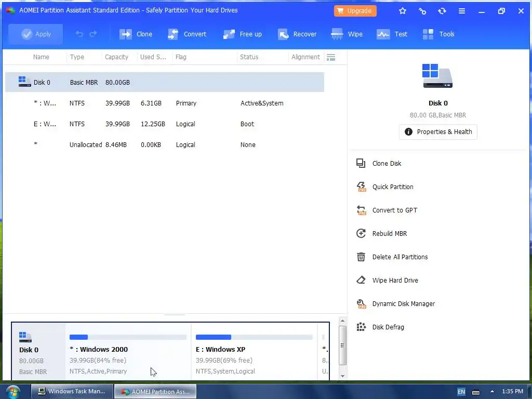
Task: Open the column settings list icon
Action: (x=331, y=57)
